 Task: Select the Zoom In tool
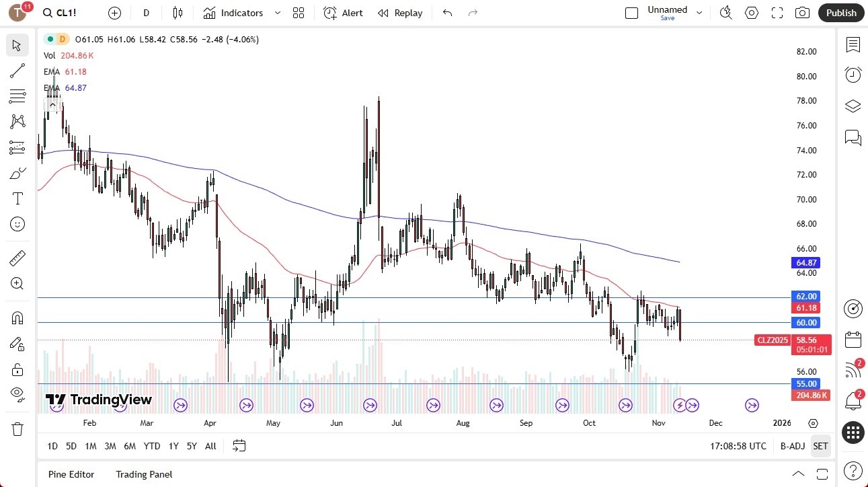click(17, 283)
